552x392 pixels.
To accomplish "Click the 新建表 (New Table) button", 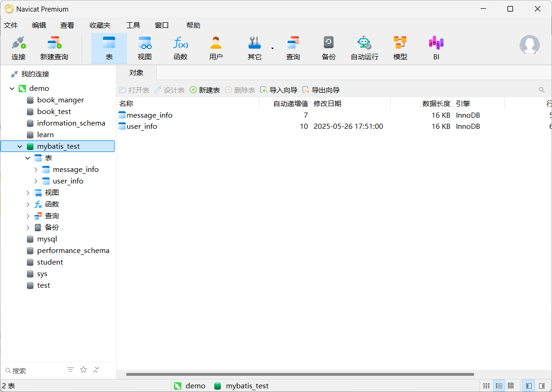I will (x=205, y=90).
